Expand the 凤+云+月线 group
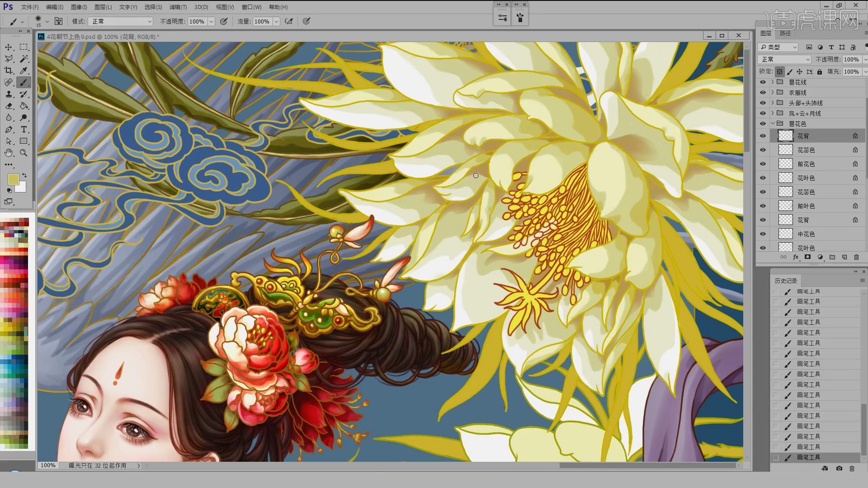The height and width of the screenshot is (488, 868). click(773, 113)
